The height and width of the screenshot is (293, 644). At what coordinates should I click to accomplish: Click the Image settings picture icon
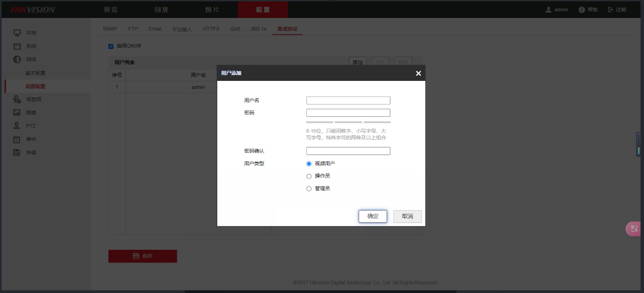click(x=17, y=112)
